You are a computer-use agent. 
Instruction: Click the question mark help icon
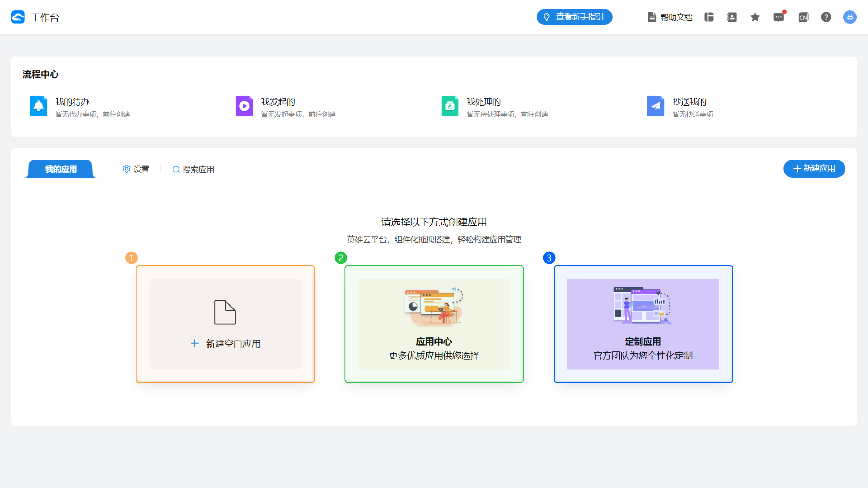click(x=826, y=17)
